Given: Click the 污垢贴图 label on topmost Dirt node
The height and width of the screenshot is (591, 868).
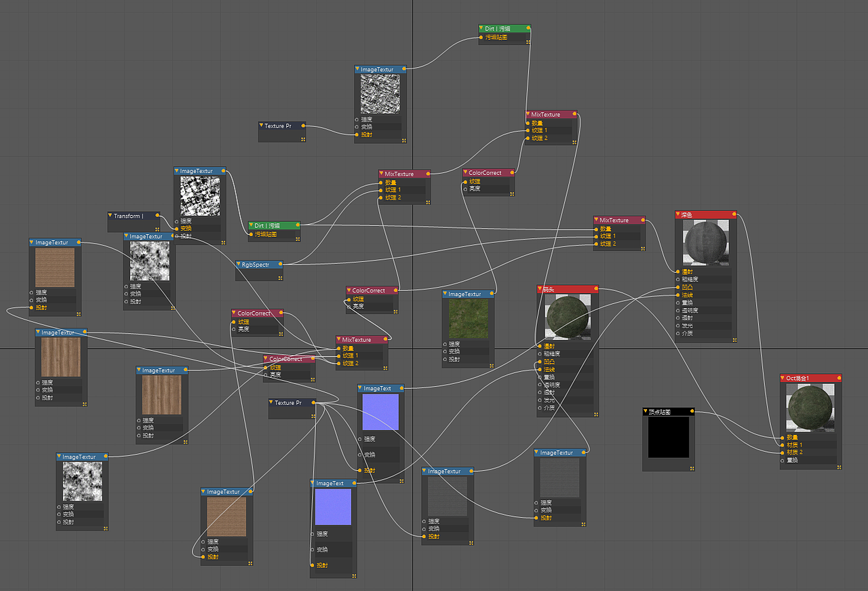Looking at the screenshot, I should tap(496, 37).
